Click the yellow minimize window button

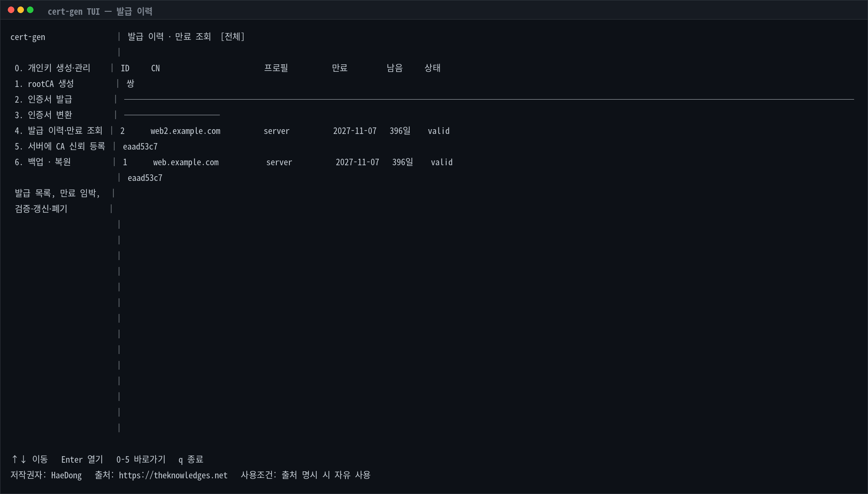[20, 10]
